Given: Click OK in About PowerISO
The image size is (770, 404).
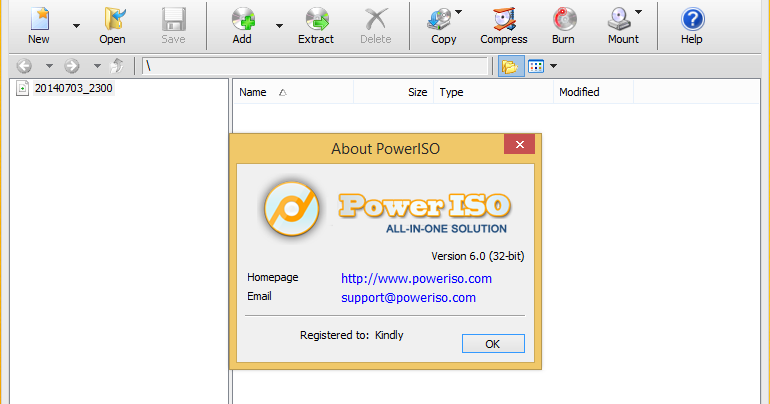Looking at the screenshot, I should coord(493,344).
